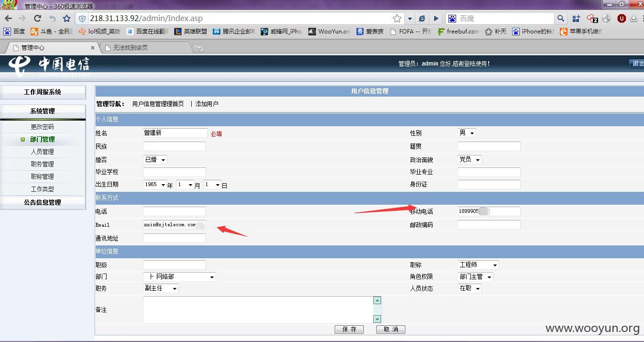The width and height of the screenshot is (644, 342).
Task: Click the grey globe extension icon
Action: (606, 18)
